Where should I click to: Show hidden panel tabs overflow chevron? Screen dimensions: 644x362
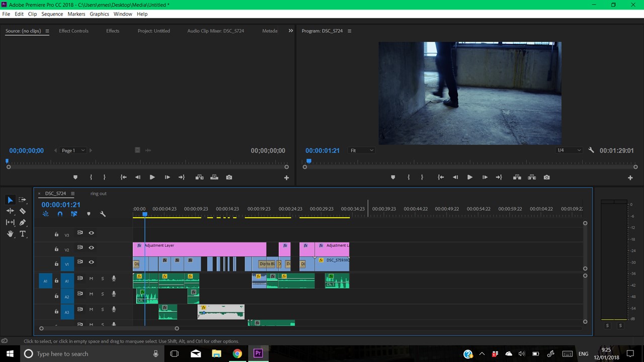pos(290,31)
